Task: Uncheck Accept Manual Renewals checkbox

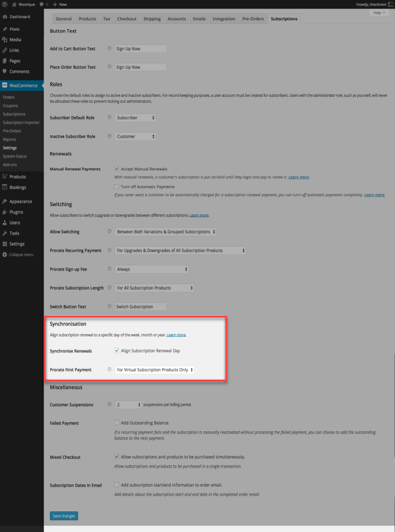Action: coord(116,169)
